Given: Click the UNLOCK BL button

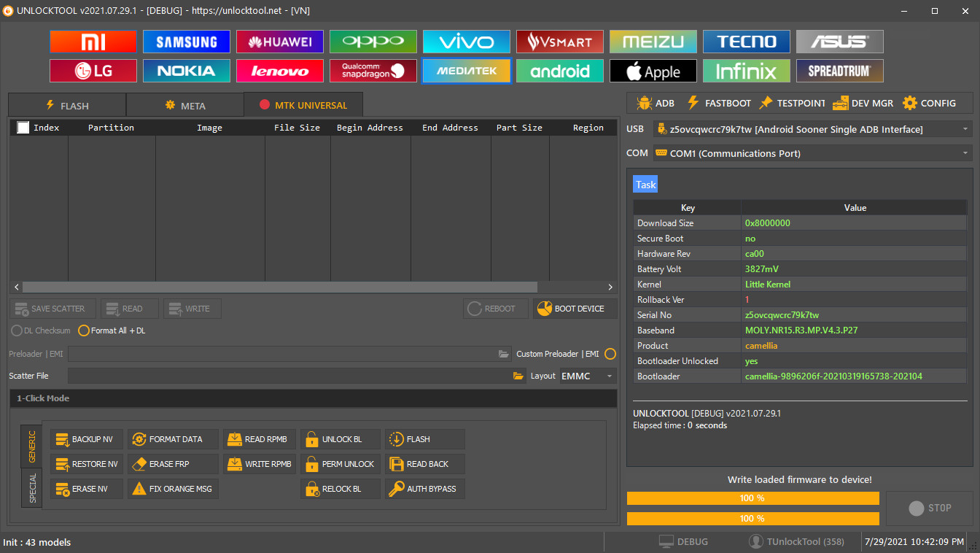Looking at the screenshot, I should (341, 439).
